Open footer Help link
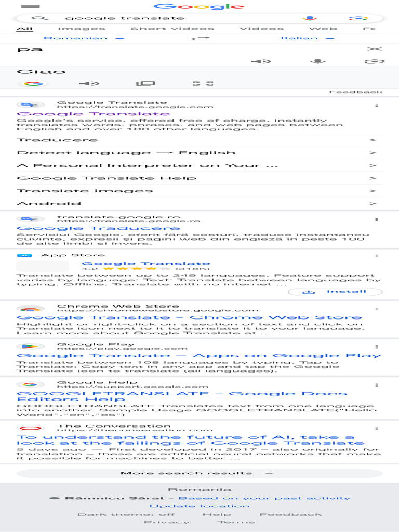Screen dimensions: 399x532 click(217, 515)
